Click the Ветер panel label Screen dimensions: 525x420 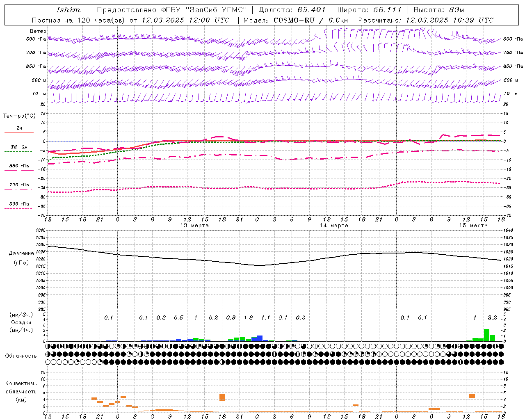pyautogui.click(x=38, y=31)
